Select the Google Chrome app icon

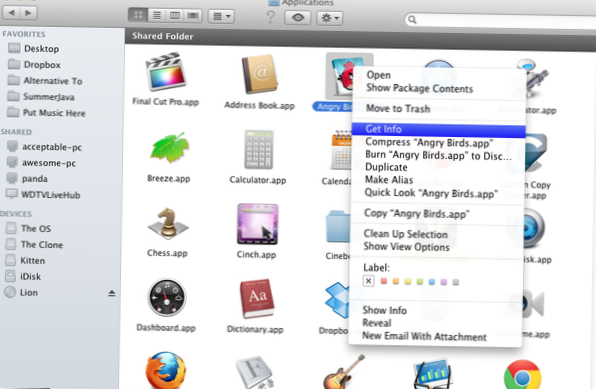523,375
